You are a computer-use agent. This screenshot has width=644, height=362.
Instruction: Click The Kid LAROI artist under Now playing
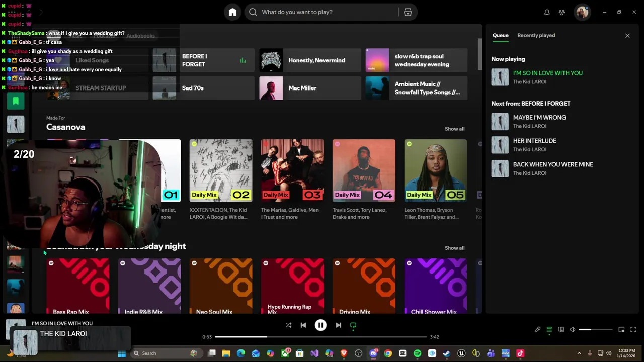click(x=530, y=82)
